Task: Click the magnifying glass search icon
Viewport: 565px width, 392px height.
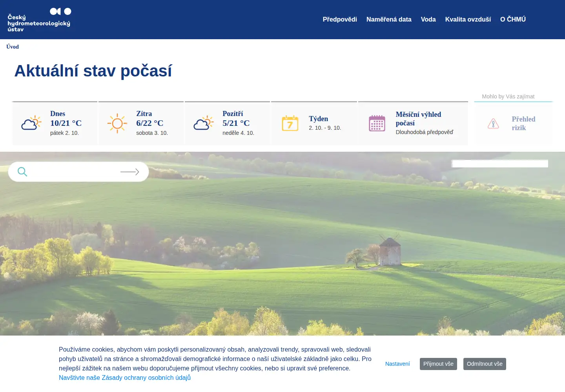Action: click(x=22, y=172)
